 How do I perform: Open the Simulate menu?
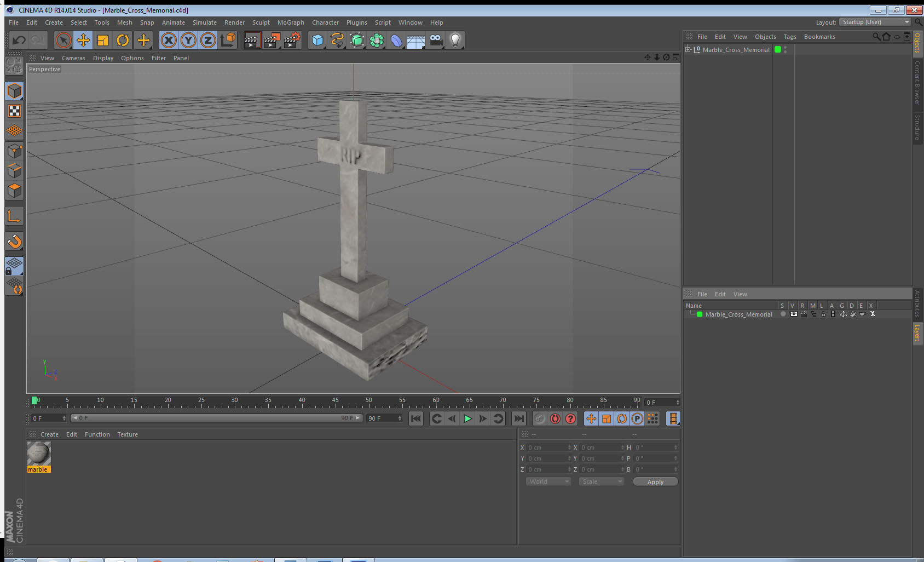click(205, 22)
